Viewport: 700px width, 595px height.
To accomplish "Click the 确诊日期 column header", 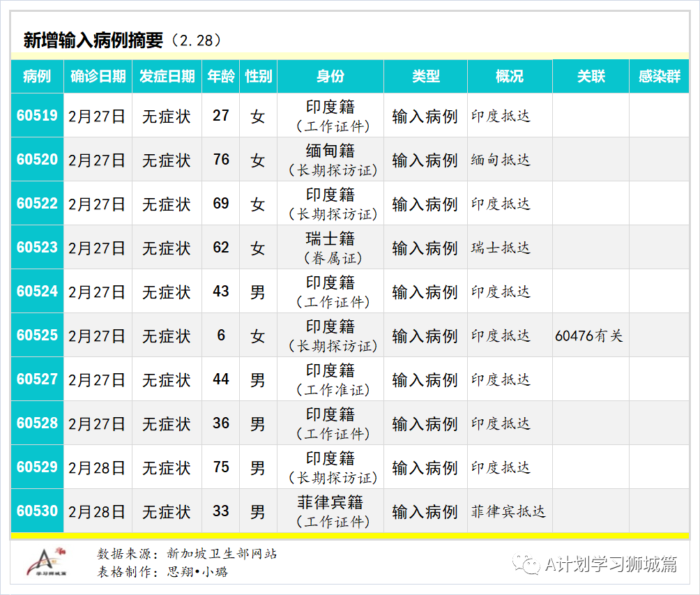I will tap(98, 77).
